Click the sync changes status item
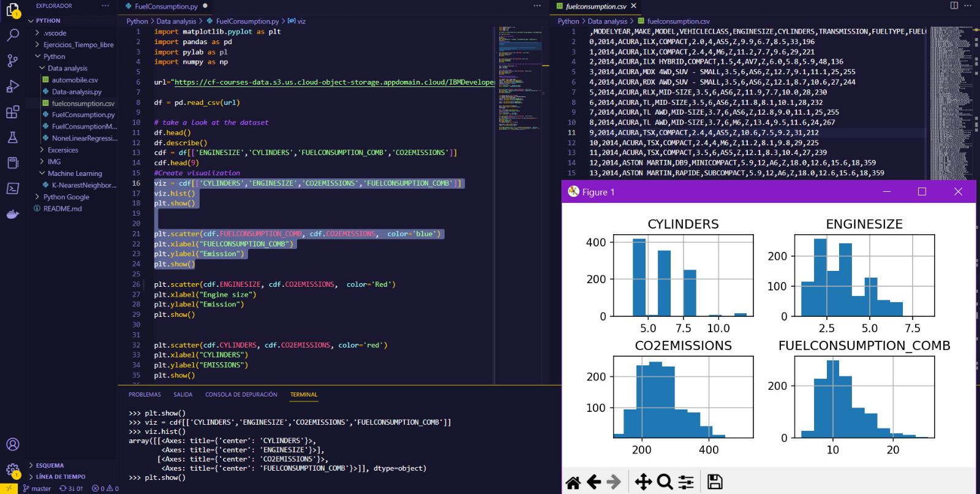The width and height of the screenshot is (980, 494). (x=71, y=488)
